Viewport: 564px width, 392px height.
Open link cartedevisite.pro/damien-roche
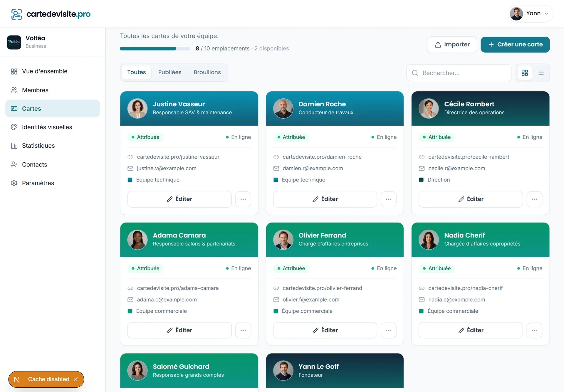(x=322, y=157)
